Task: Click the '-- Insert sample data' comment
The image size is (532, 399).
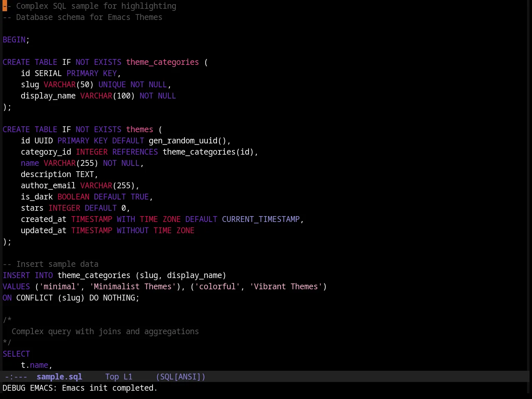Action: [51, 264]
